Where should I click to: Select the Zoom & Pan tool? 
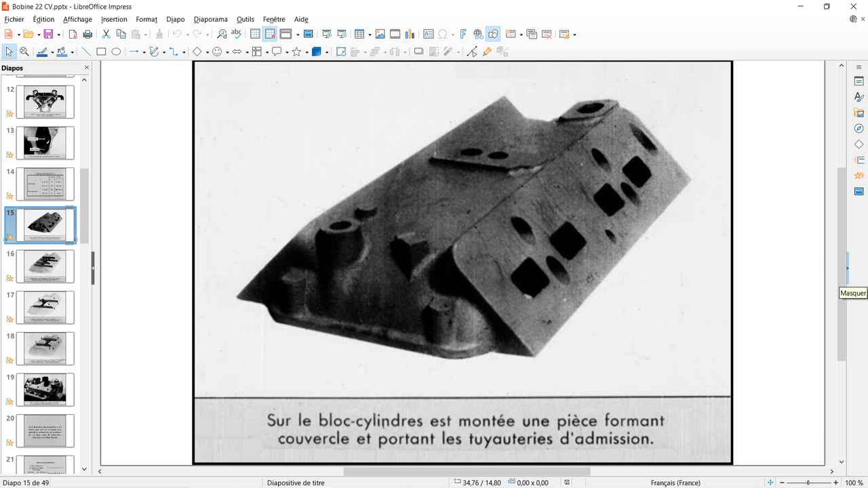click(24, 52)
